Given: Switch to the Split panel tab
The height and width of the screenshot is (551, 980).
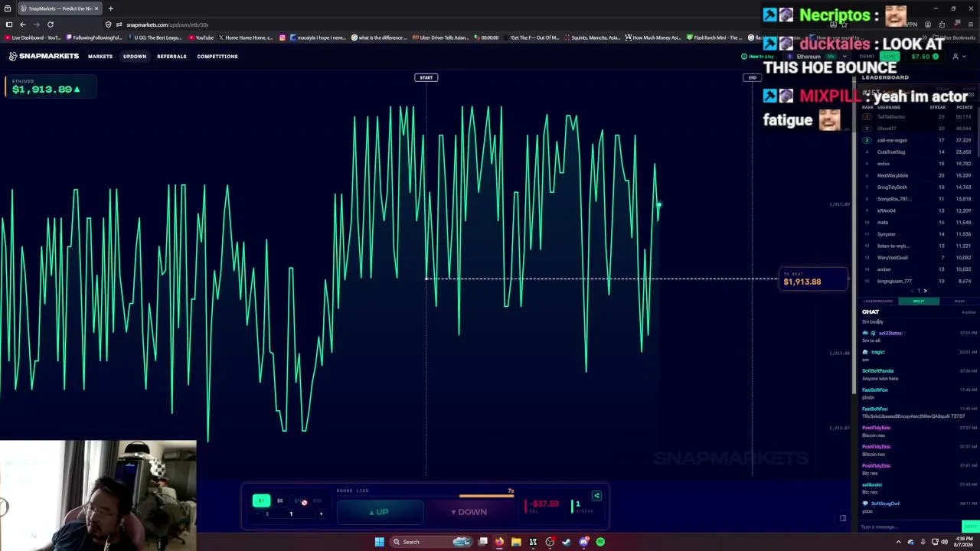Looking at the screenshot, I should tap(918, 301).
